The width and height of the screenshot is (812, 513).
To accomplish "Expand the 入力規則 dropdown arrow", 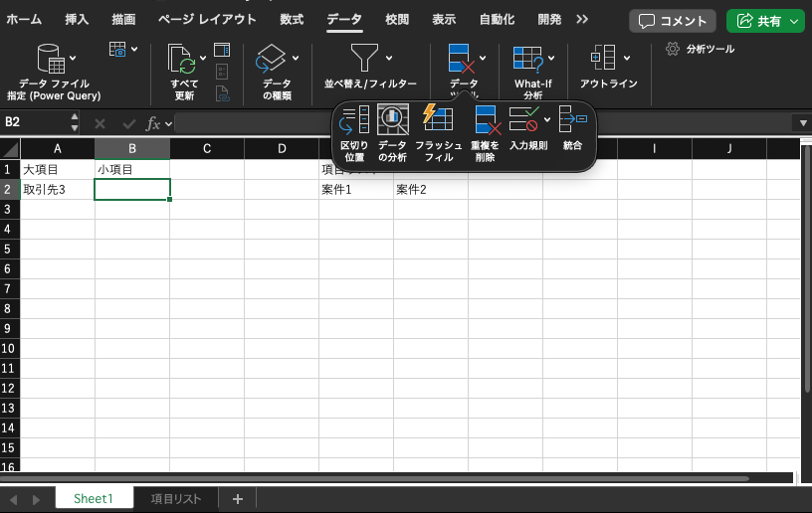I will click(547, 121).
